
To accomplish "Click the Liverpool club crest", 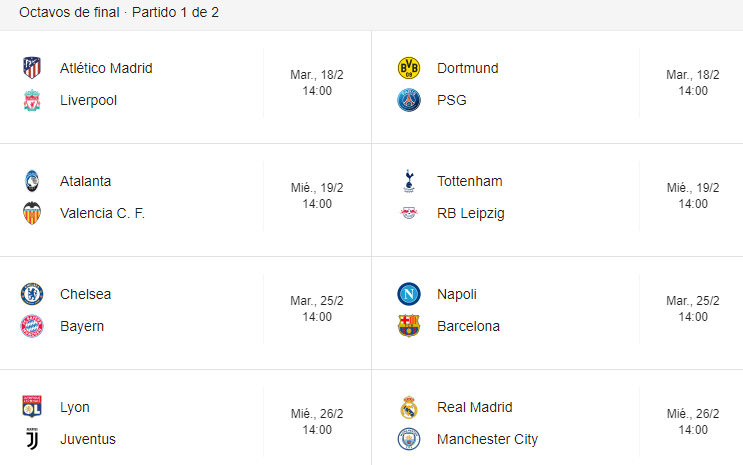I will click(x=32, y=100).
